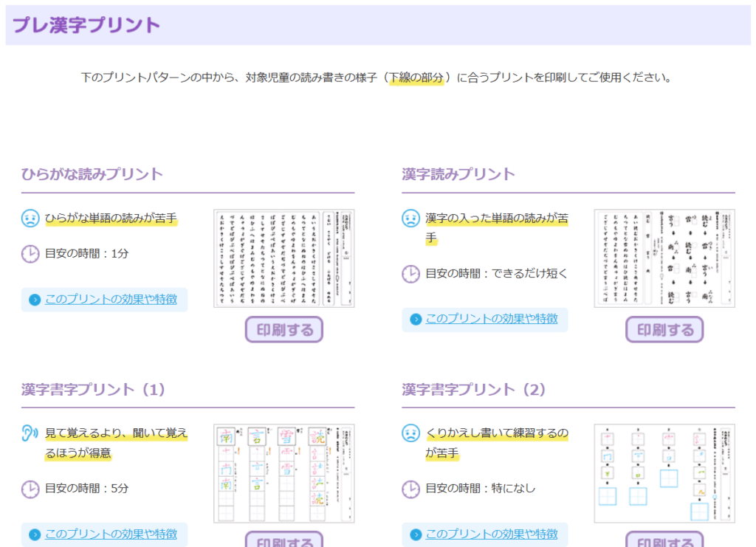Click clock icon beside 目安の時間：できるだけ短く
The height and width of the screenshot is (547, 756).
[x=410, y=274]
